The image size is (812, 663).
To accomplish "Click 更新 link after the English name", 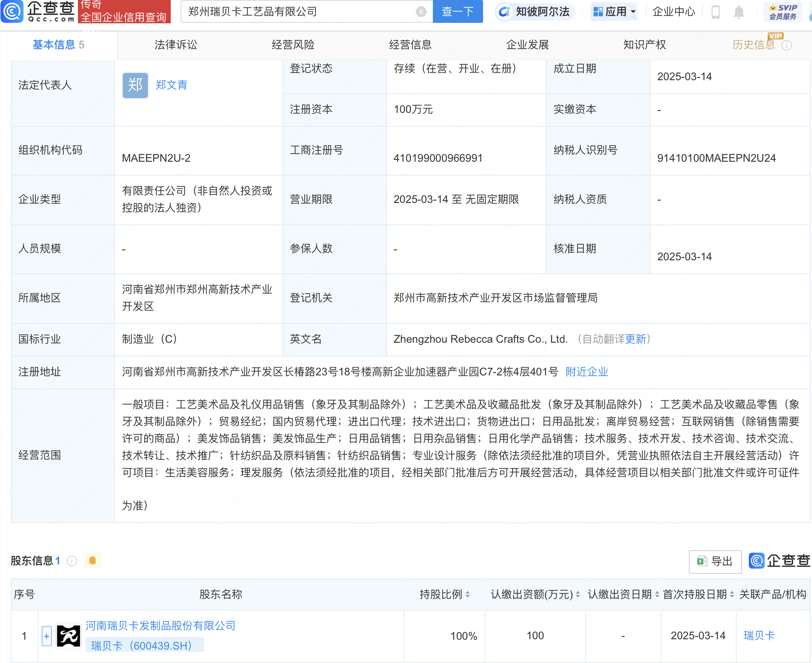I will click(635, 339).
